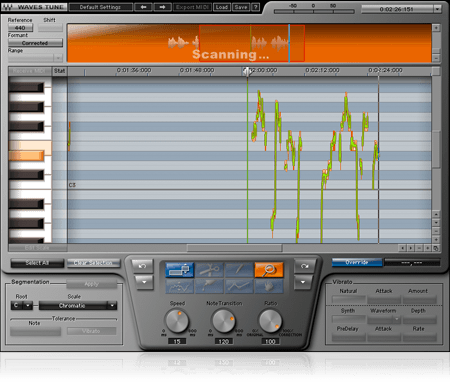Image resolution: width=450 pixels, height=382 pixels.
Task: Load the previous preset with left arrow
Action: pyautogui.click(x=143, y=7)
